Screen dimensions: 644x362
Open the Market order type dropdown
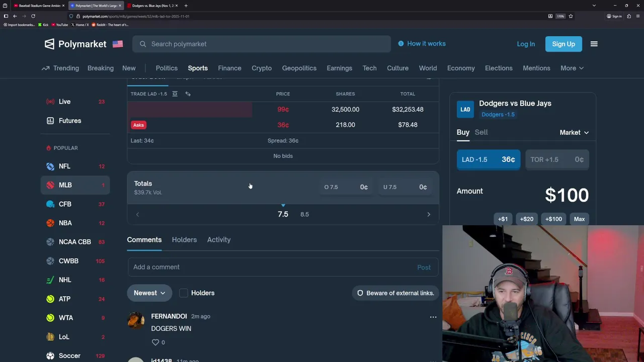click(x=574, y=132)
